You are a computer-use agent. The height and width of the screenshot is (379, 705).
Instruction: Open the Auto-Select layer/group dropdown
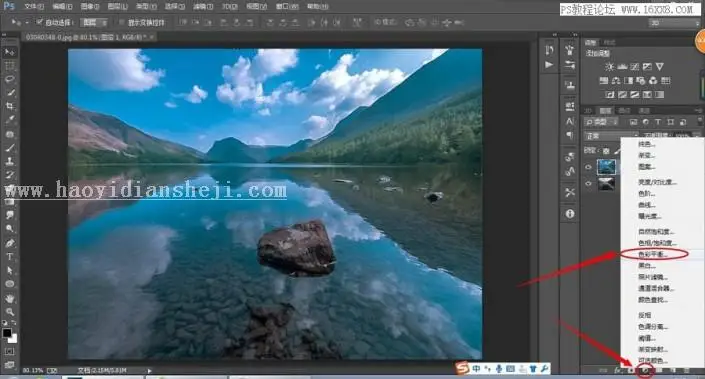pos(94,22)
